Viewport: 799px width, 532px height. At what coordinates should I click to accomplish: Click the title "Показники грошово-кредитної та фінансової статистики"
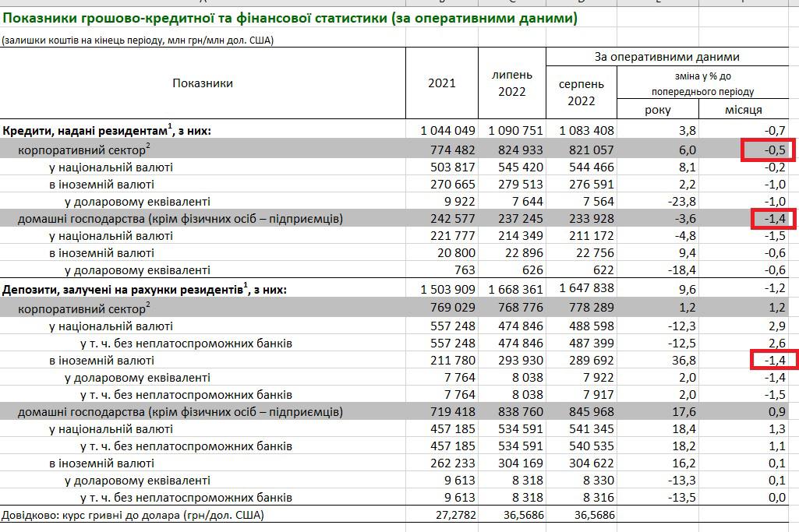pos(288,18)
